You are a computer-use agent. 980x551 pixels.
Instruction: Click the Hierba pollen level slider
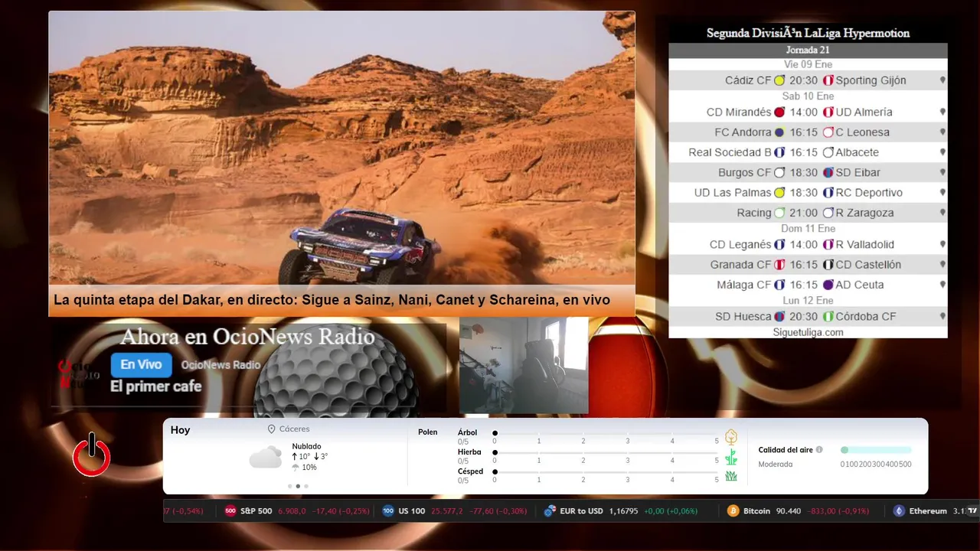pyautogui.click(x=606, y=453)
